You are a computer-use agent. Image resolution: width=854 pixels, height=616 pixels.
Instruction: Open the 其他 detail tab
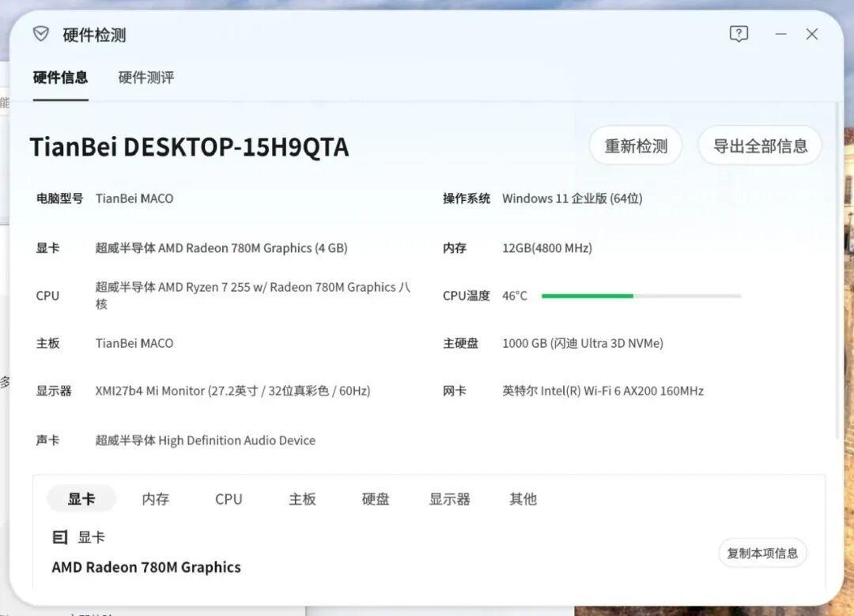tap(523, 499)
